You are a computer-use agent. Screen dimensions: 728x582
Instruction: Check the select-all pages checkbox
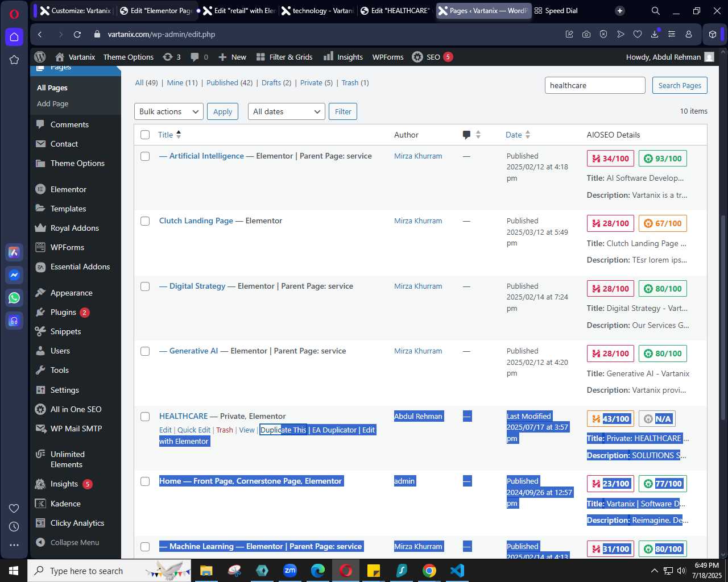coord(145,135)
